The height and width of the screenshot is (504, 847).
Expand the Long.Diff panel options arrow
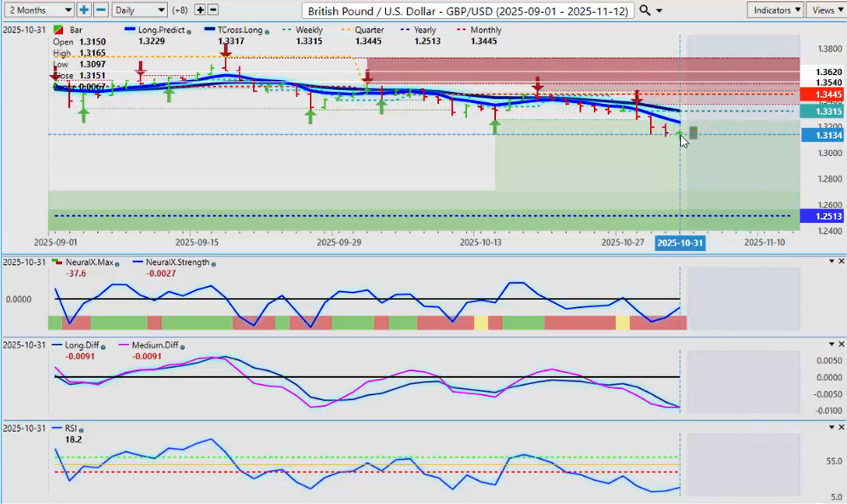[831, 344]
